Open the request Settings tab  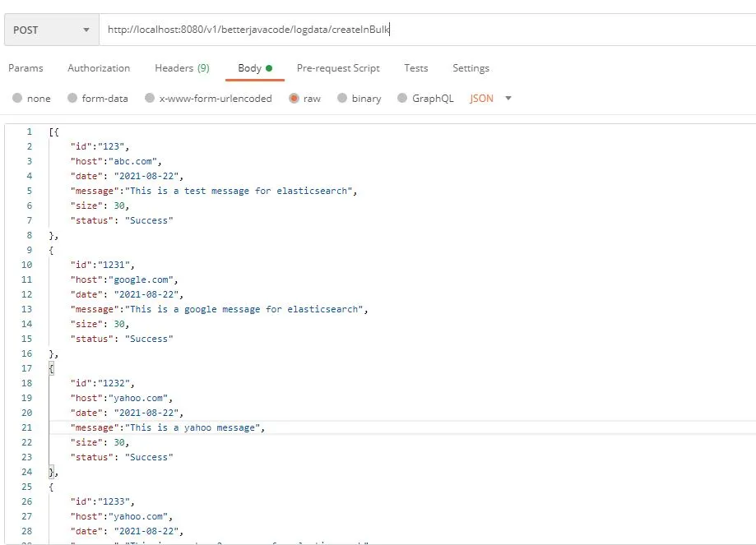471,68
